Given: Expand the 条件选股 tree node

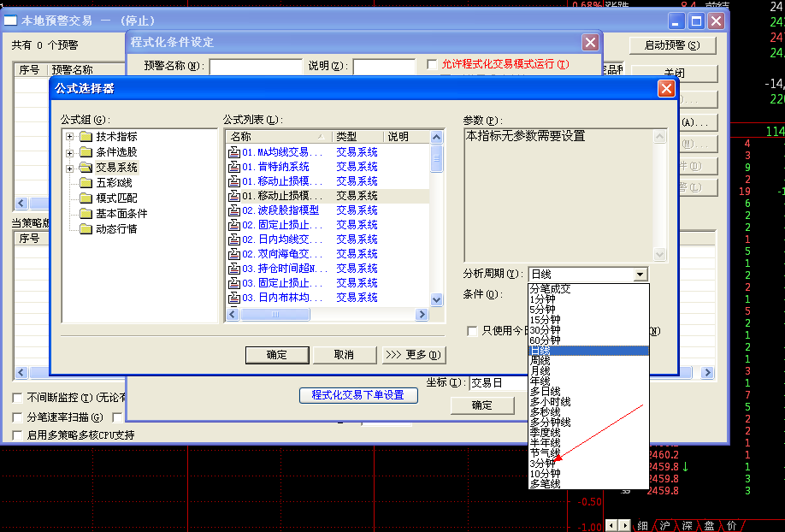Looking at the screenshot, I should (x=70, y=152).
